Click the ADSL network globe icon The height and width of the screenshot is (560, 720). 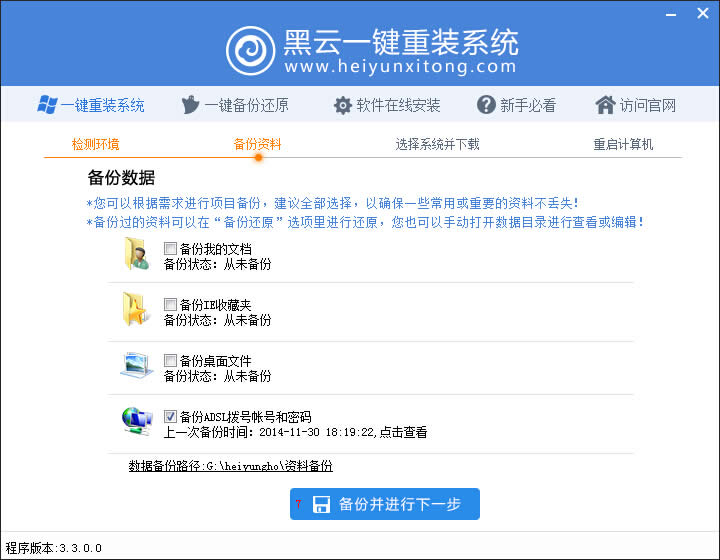[136, 423]
